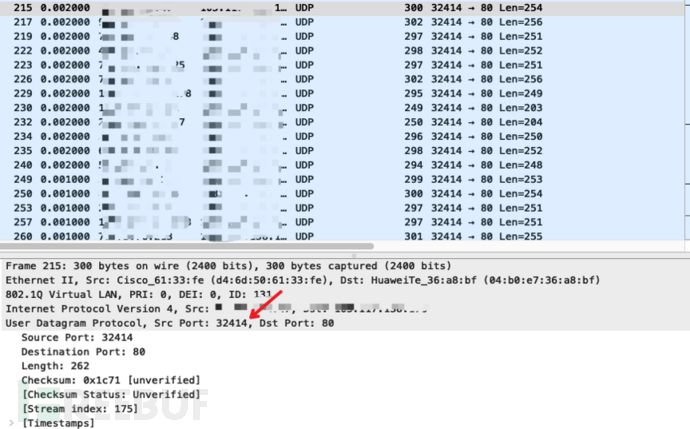Select packet number 229 row
This screenshot has width=690, height=429.
(x=342, y=94)
